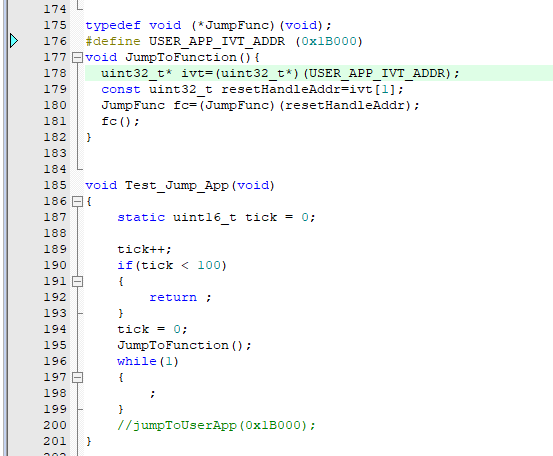
Task: Click line number 185 in the margin
Action: pyautogui.click(x=55, y=185)
